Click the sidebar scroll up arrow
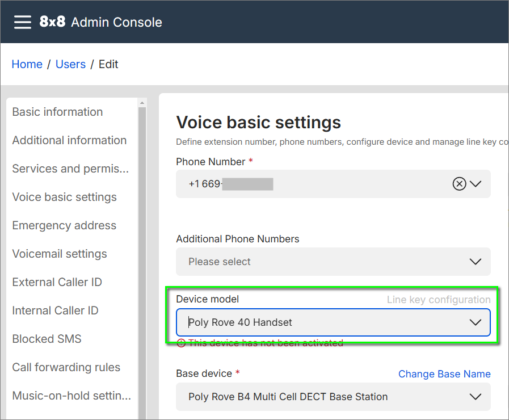 (x=142, y=103)
